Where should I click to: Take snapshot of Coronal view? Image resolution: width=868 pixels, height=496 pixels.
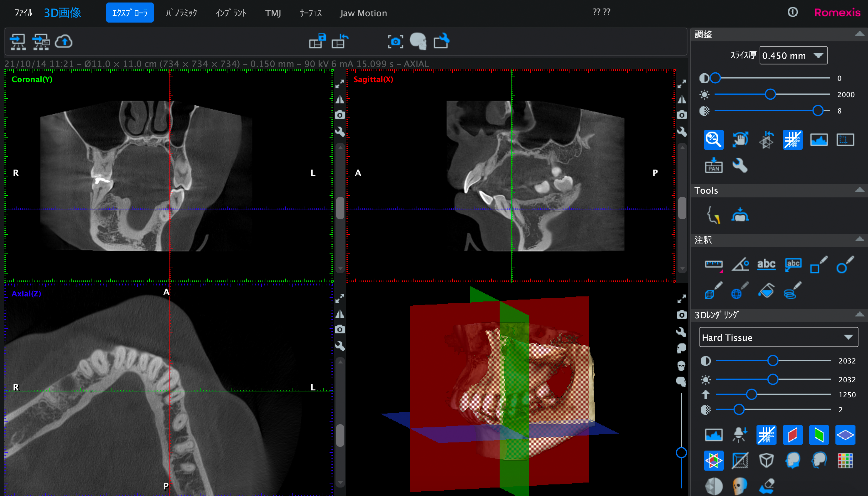(340, 115)
